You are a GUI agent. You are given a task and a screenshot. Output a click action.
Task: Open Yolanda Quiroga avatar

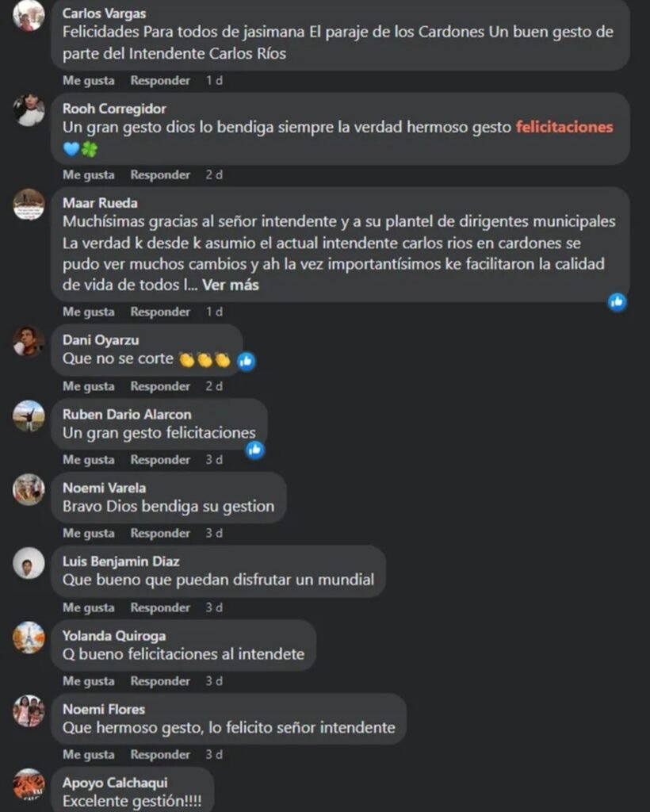pos(29,637)
